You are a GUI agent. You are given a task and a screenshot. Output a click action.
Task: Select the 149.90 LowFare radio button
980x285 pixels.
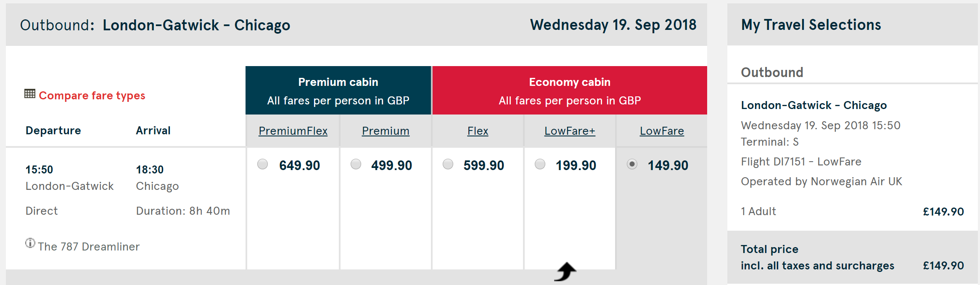click(632, 164)
